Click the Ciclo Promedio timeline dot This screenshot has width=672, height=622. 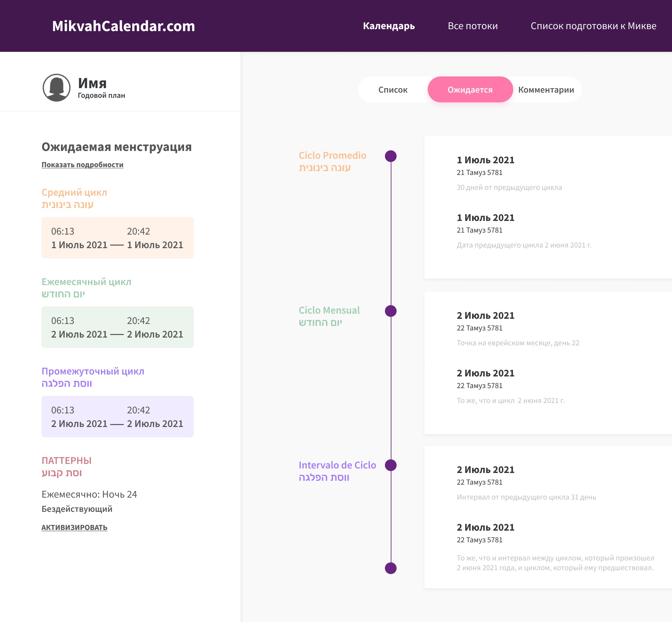tap(390, 156)
